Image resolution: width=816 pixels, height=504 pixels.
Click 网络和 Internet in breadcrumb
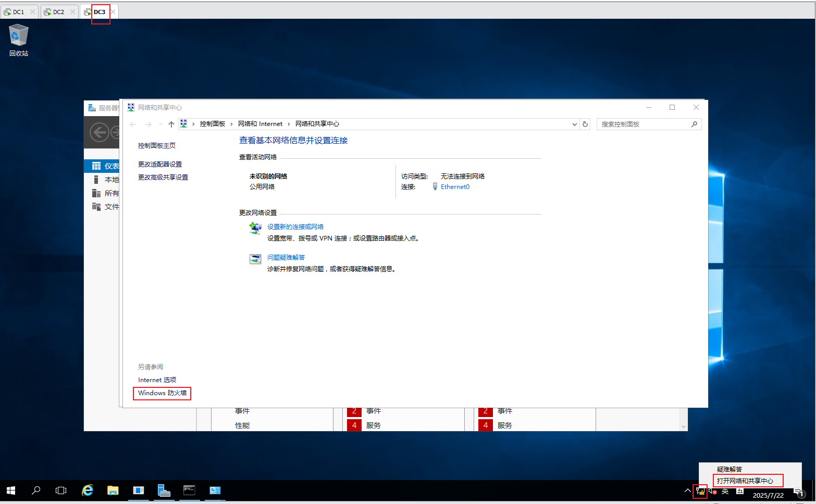260,124
